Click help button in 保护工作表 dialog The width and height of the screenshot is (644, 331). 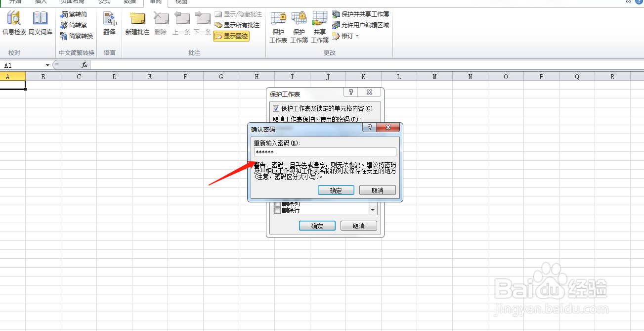click(x=351, y=92)
